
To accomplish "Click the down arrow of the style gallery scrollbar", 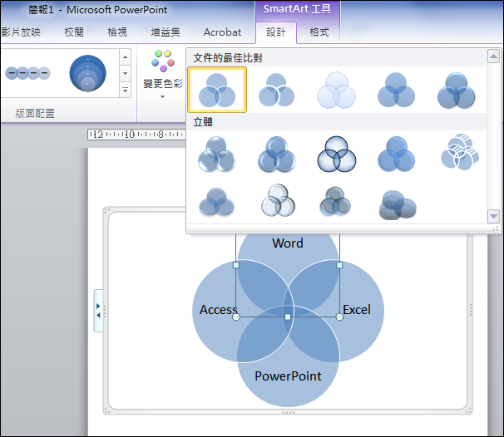I will 493,216.
